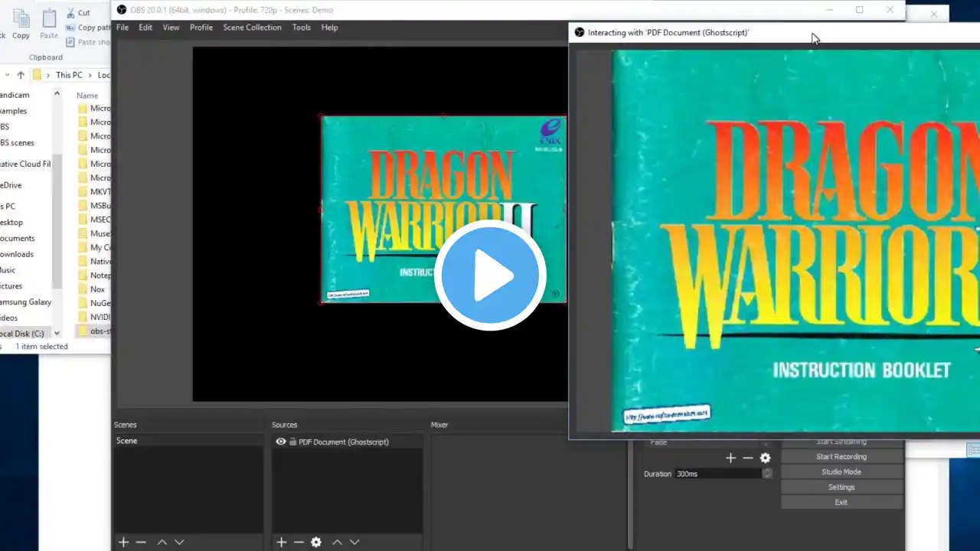Enable Studio Mode in OBS
The width and height of the screenshot is (980, 551).
(841, 472)
